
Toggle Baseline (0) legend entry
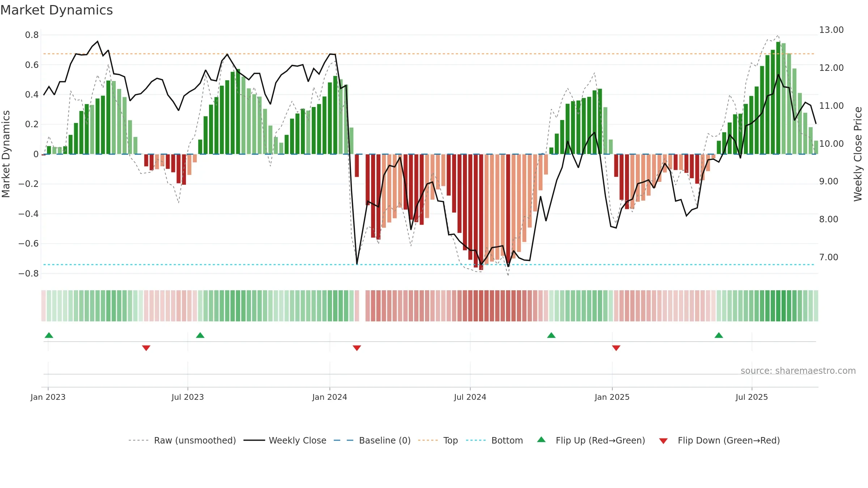tap(372, 440)
